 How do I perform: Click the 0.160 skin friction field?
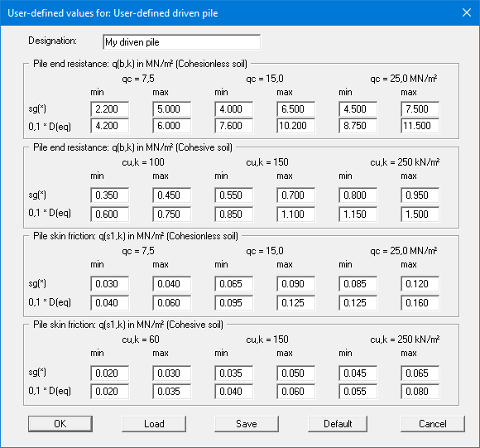point(420,303)
